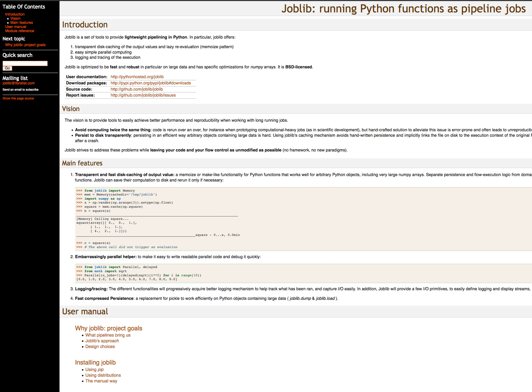This screenshot has height=392, width=532.
Task: Open 'What pipelines bring us' link
Action: coord(108,335)
